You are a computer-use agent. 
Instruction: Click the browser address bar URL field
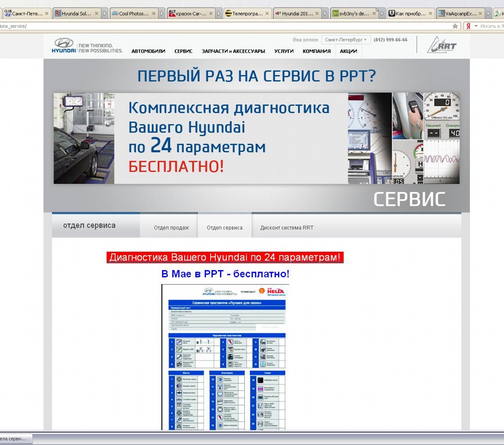pyautogui.click(x=210, y=25)
